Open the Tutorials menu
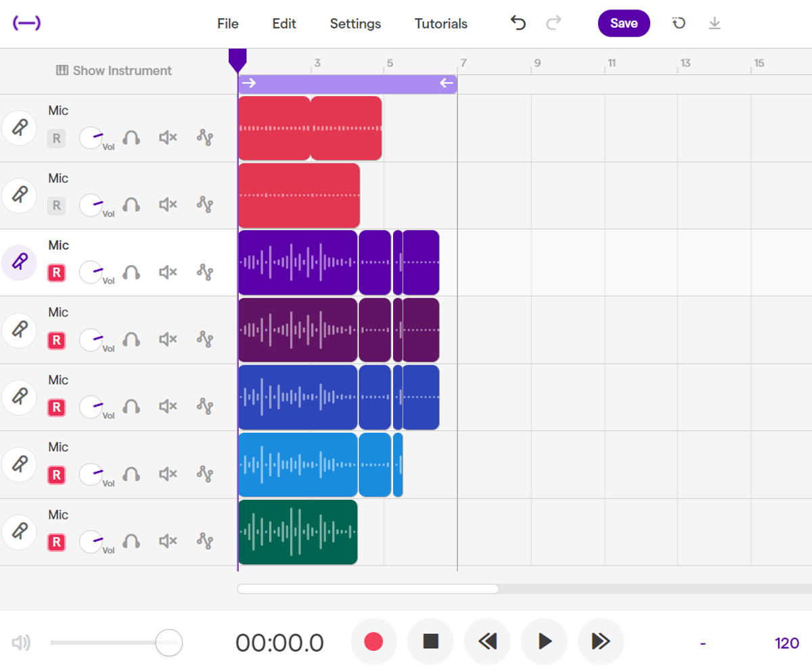 (x=441, y=24)
